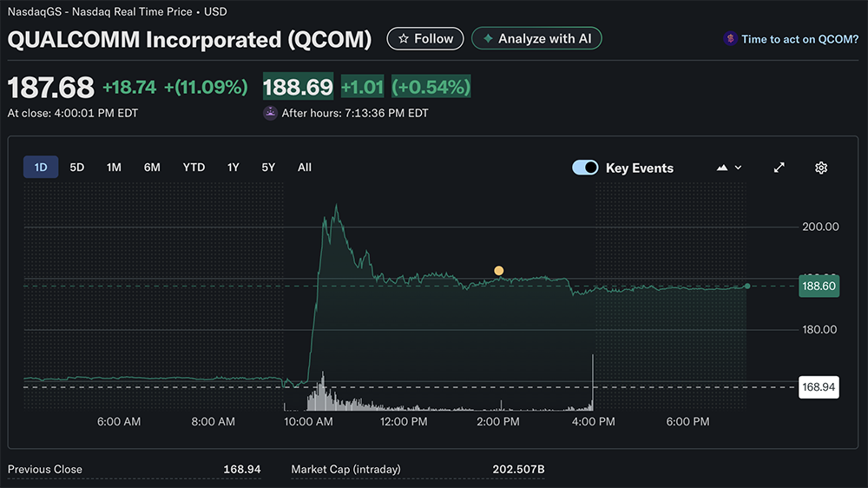Viewport: 868px width, 488px height.
Task: Show YTD price chart
Action: 194,167
